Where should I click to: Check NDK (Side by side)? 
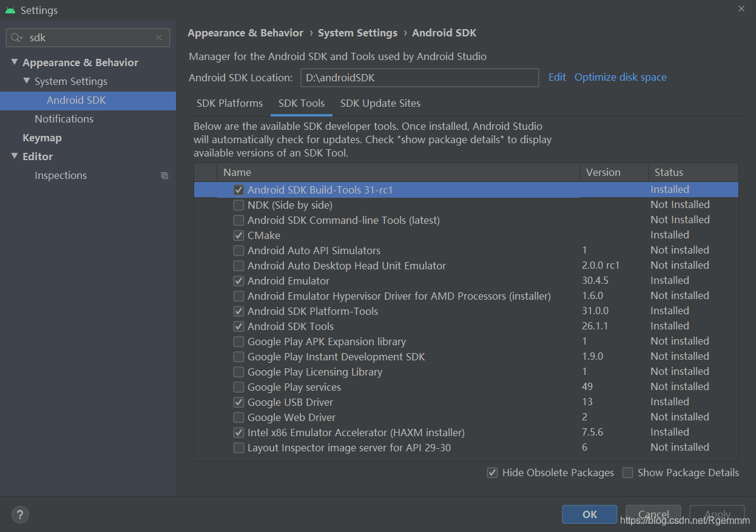point(239,205)
